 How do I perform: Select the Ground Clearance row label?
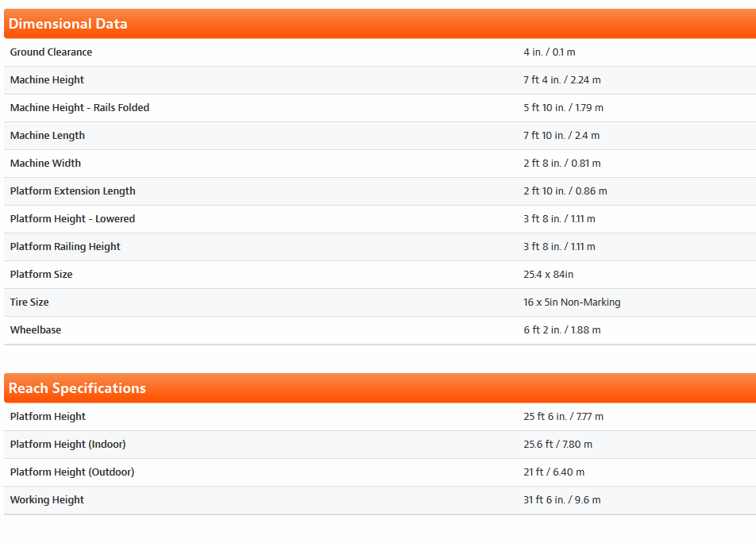click(x=51, y=52)
